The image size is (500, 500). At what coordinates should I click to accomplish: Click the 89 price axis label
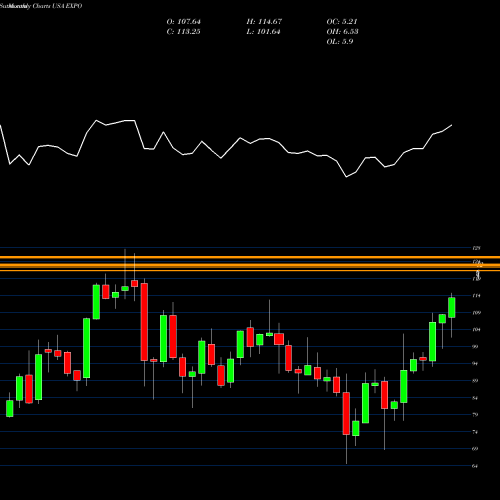[x=475, y=381]
